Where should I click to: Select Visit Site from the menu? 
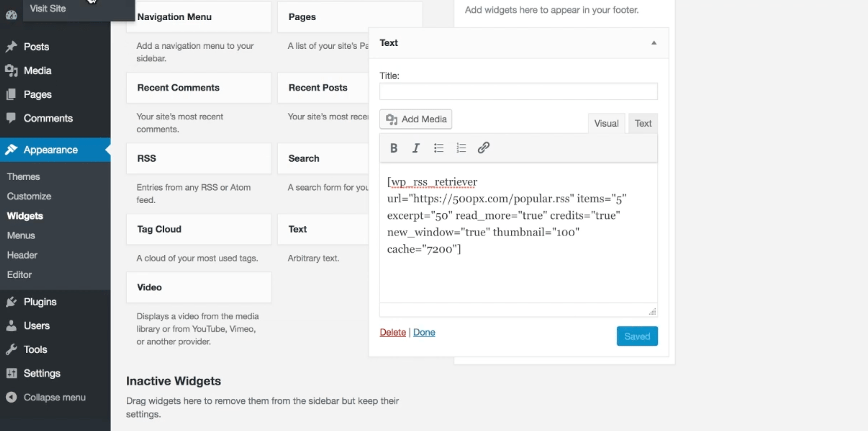[x=47, y=8]
